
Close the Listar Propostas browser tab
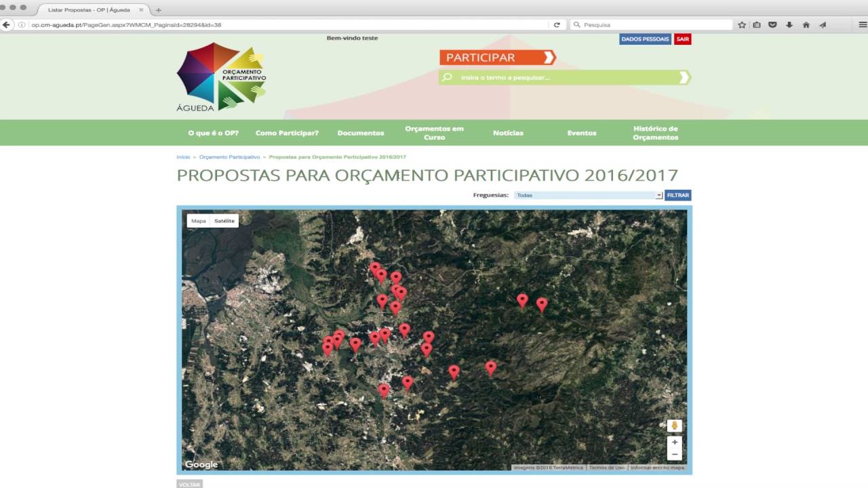tap(141, 10)
